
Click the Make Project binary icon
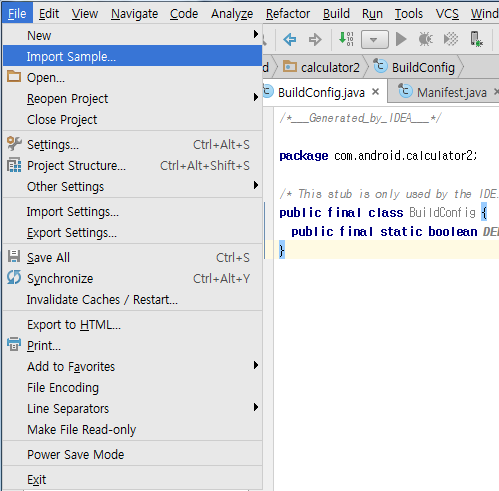pyautogui.click(x=346, y=39)
